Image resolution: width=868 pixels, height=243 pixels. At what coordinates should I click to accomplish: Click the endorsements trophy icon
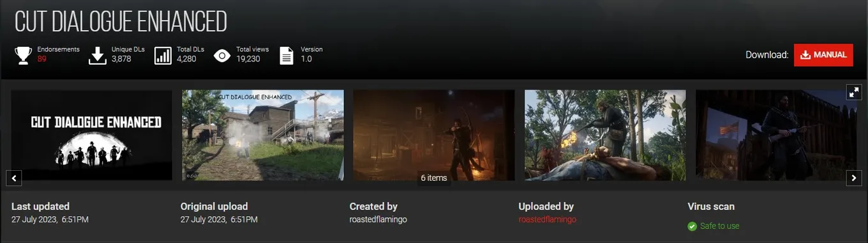[x=24, y=55]
